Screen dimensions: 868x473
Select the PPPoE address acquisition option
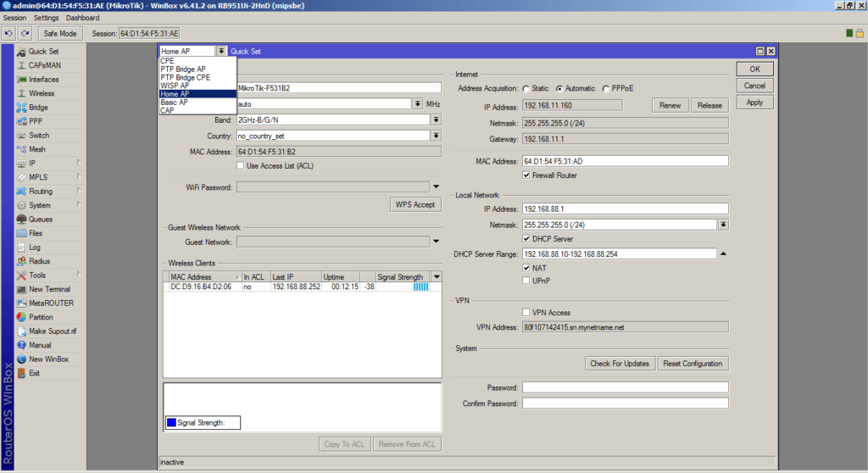(x=605, y=88)
